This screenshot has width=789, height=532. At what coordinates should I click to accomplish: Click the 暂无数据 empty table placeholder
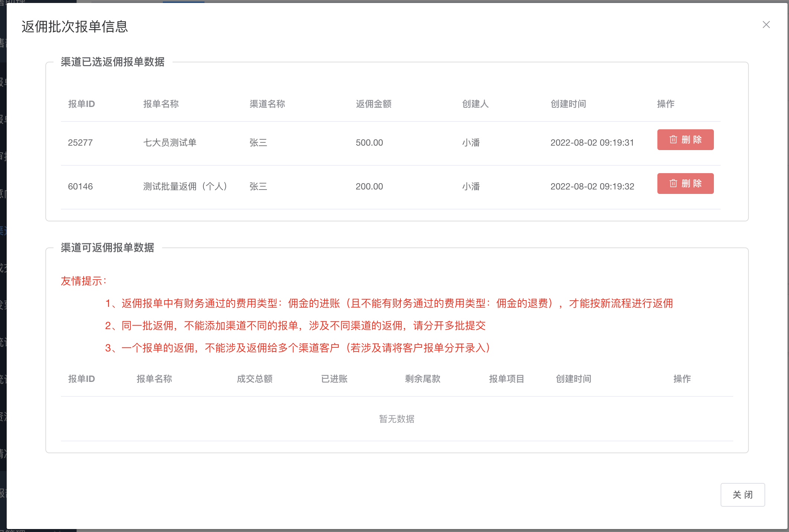click(396, 419)
